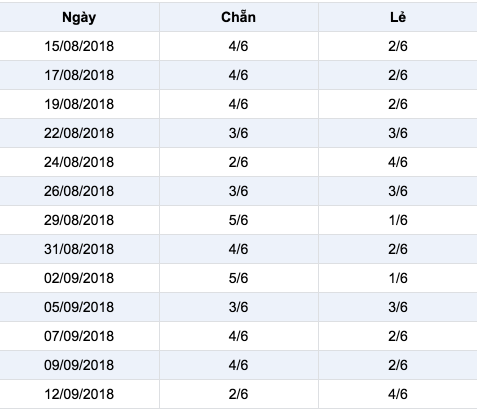
Task: Select the date cell 31/08/2018
Action: point(79,249)
